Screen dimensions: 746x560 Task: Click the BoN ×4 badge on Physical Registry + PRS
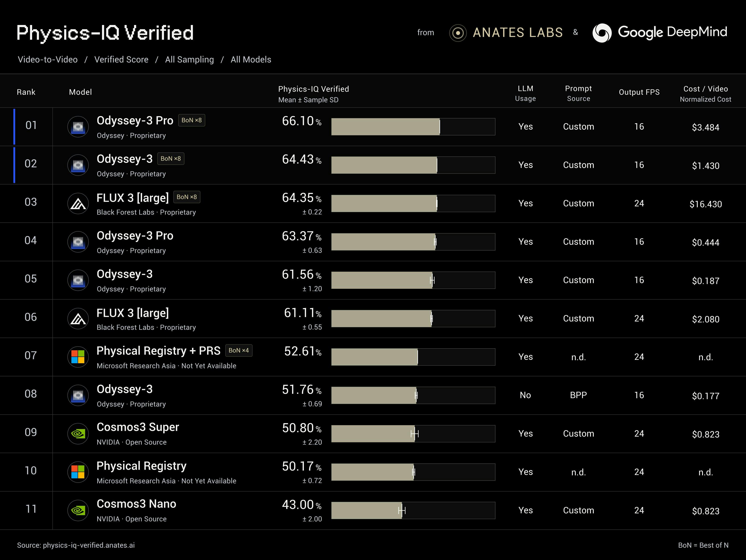click(x=239, y=351)
